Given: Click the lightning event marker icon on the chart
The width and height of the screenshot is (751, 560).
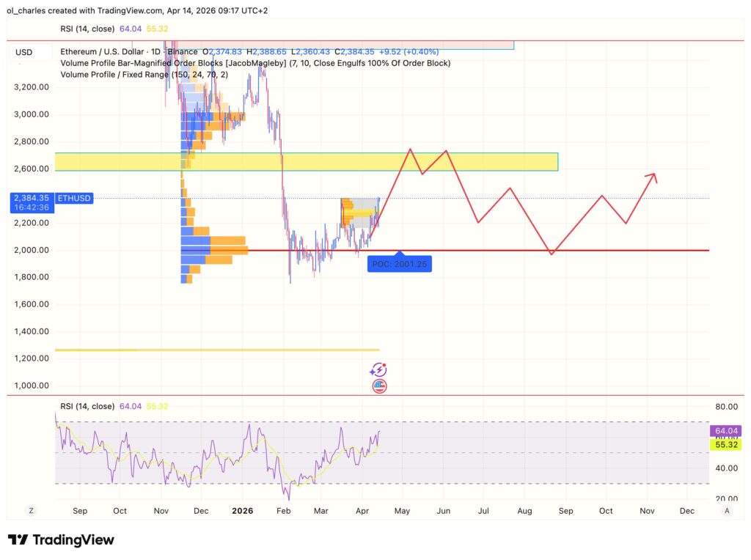Looking at the screenshot, I should 378,370.
